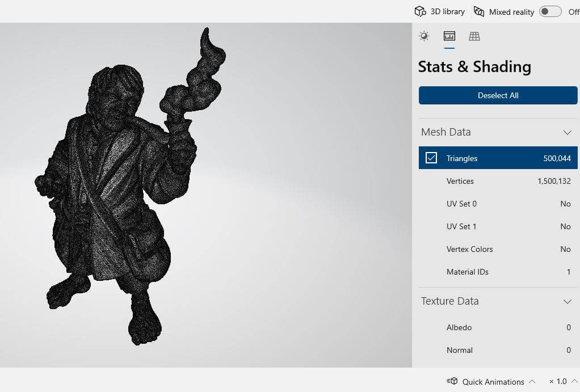
Task: Open the 3D library
Action: (x=439, y=11)
